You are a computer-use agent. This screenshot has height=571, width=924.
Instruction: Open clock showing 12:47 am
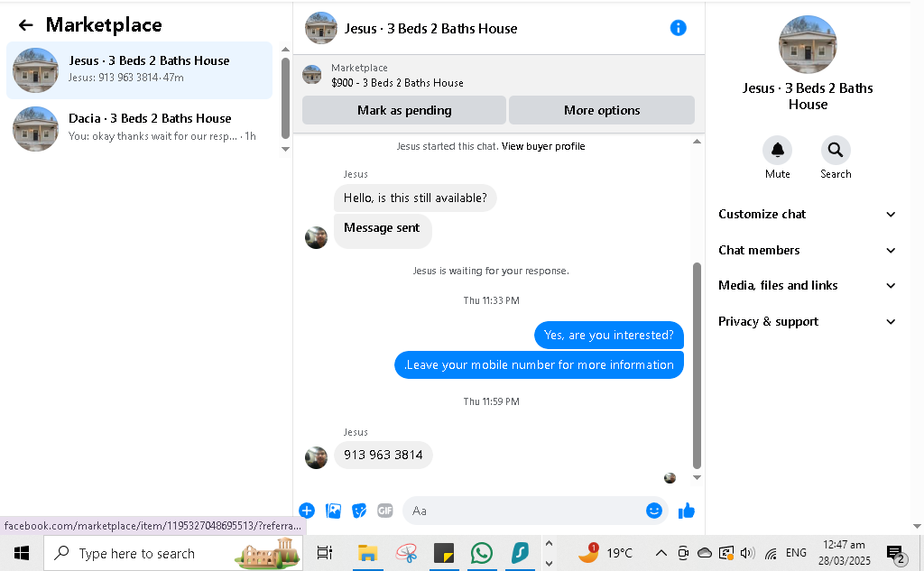[844, 553]
